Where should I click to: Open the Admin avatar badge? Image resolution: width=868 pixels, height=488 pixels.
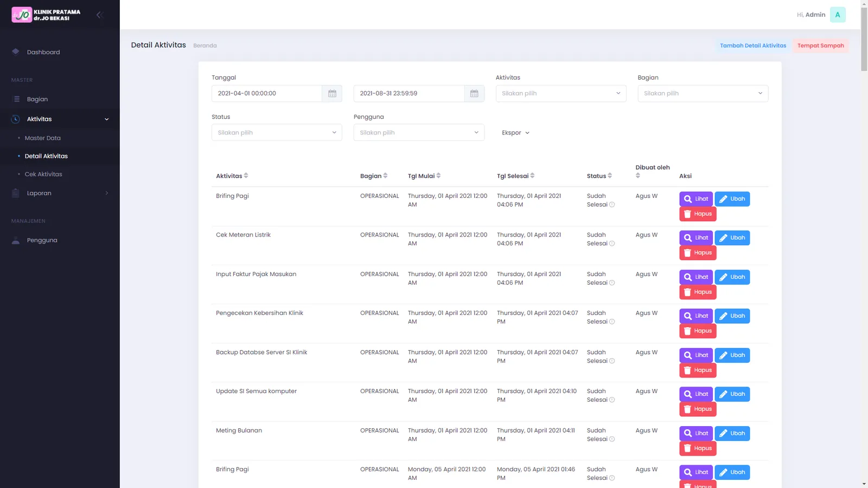click(x=838, y=15)
